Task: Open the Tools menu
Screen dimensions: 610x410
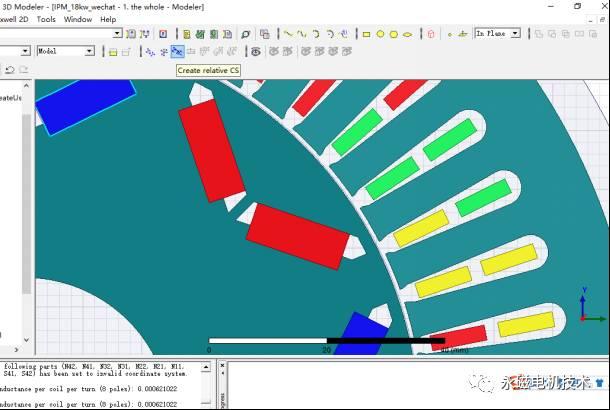Action: coord(46,19)
